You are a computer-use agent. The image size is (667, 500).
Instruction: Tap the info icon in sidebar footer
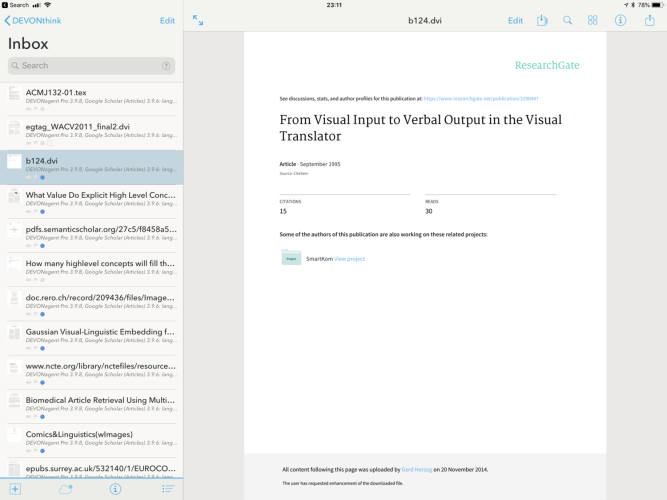click(116, 489)
